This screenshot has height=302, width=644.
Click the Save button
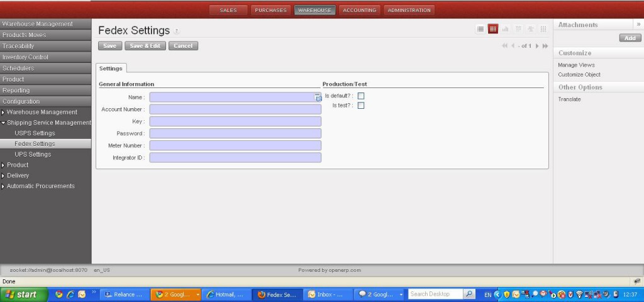click(109, 46)
